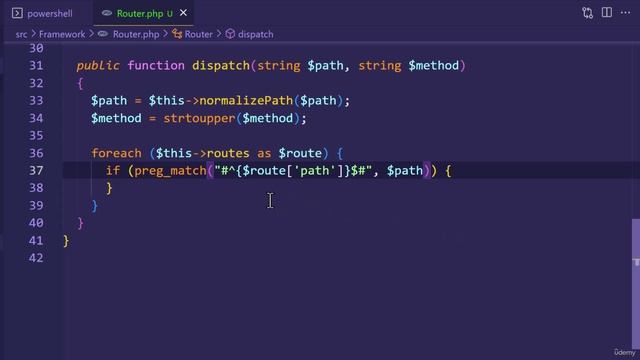
Task: Click the regex string on line 37
Action: 293,171
